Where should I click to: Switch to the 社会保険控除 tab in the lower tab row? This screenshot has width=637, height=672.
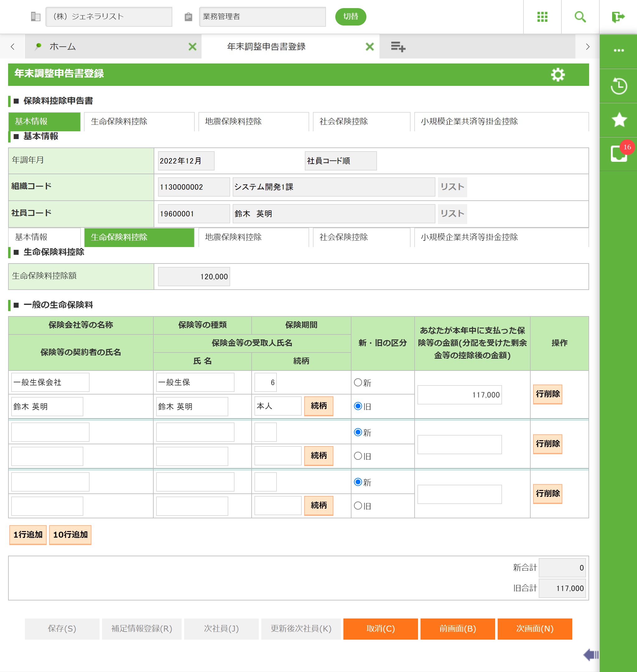coord(361,237)
